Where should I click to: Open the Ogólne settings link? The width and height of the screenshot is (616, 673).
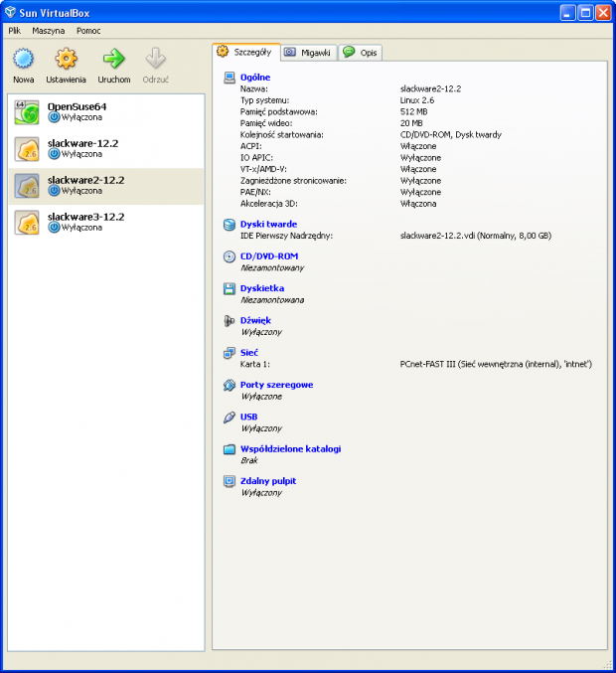pos(254,77)
